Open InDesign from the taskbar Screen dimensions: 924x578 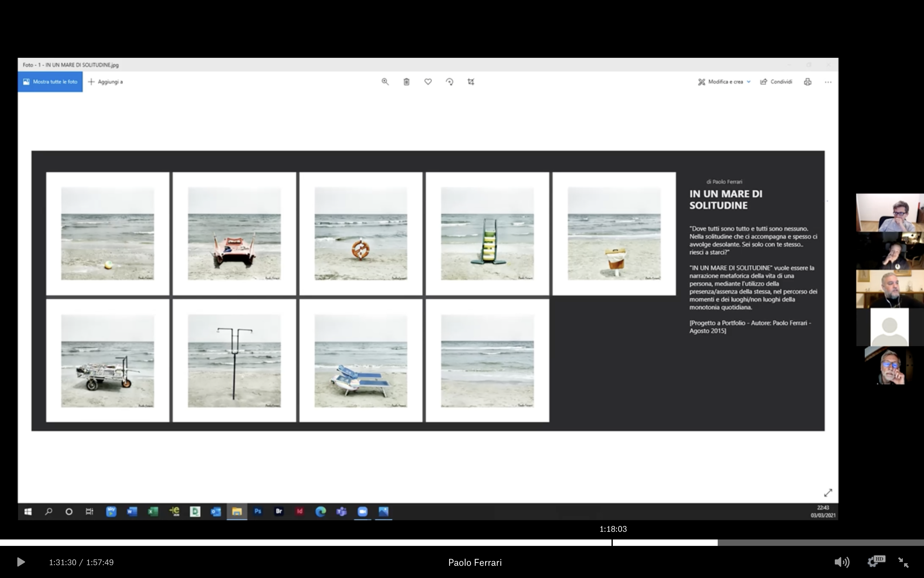pos(300,512)
